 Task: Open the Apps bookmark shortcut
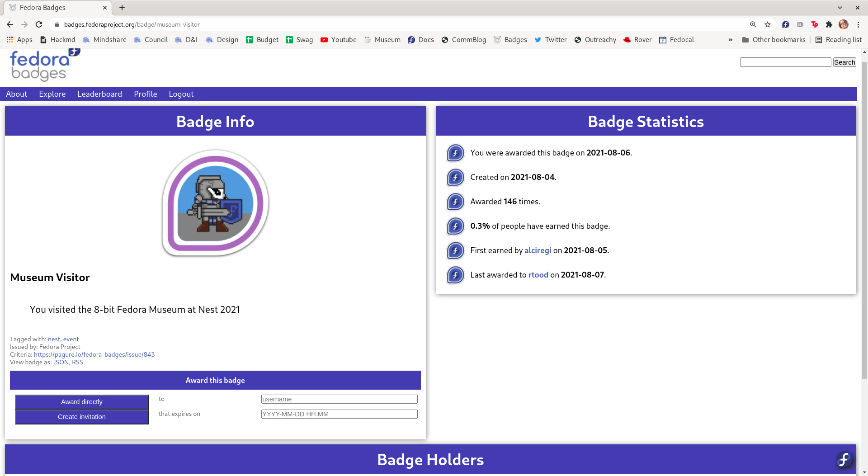point(19,40)
